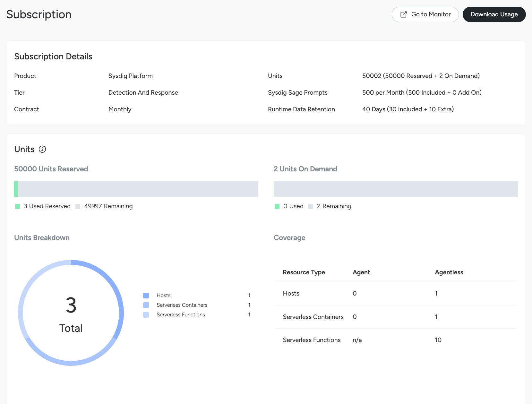Click the green On Demand Used legend square
The width and height of the screenshot is (532, 404).
click(x=277, y=206)
